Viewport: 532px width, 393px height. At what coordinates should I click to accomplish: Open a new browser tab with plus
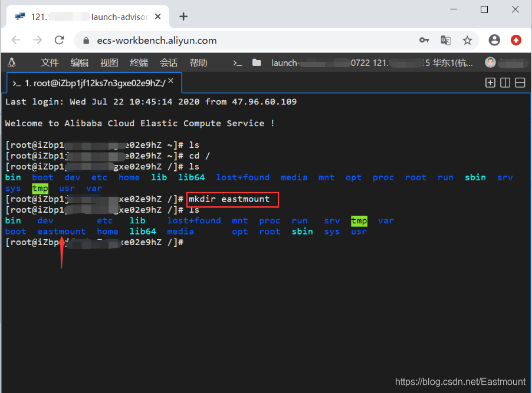pyautogui.click(x=183, y=16)
